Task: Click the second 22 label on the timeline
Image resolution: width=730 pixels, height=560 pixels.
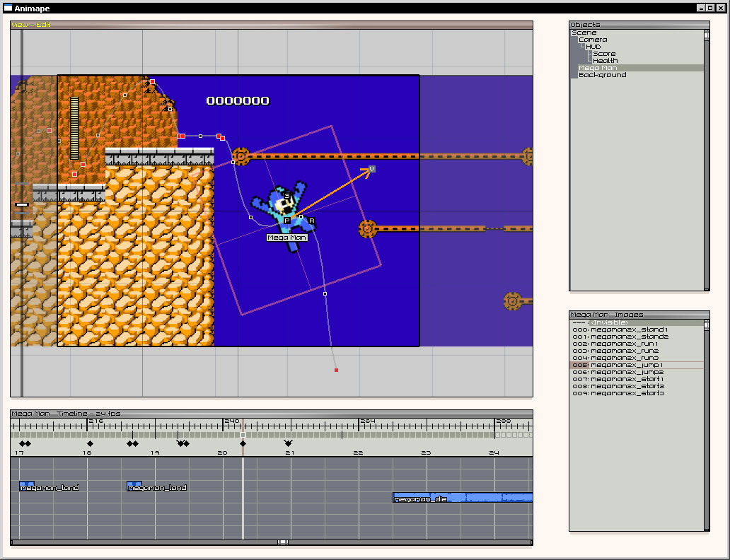Action: pyautogui.click(x=357, y=453)
